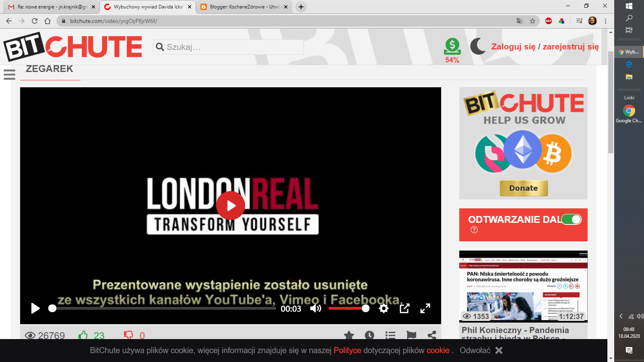Switch to the Blogger KochaneZdrowie tab

click(244, 7)
